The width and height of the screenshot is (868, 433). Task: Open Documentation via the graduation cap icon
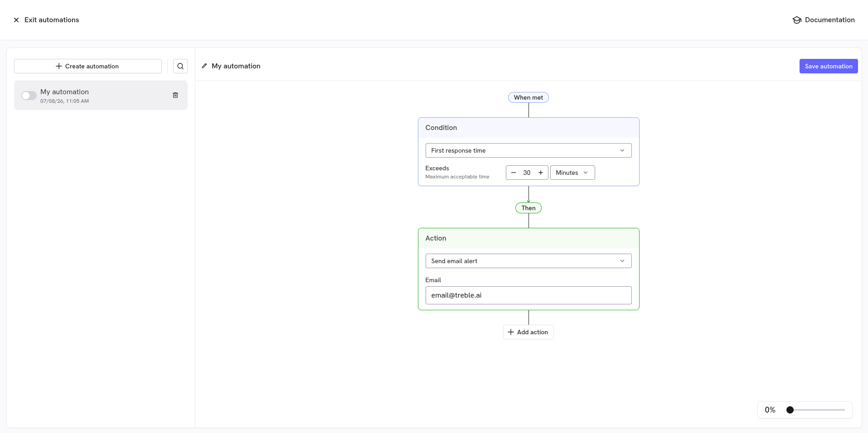(x=797, y=20)
